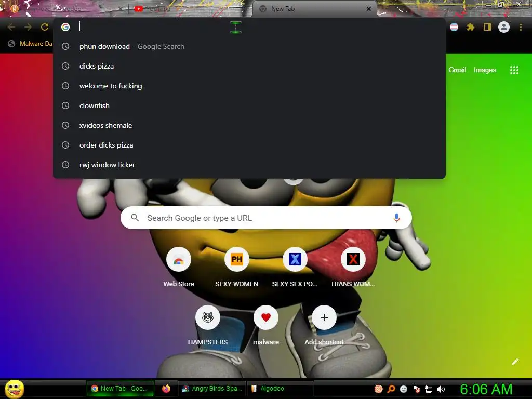The image size is (532, 399).
Task: Go back with the back arrow
Action: (x=11, y=27)
